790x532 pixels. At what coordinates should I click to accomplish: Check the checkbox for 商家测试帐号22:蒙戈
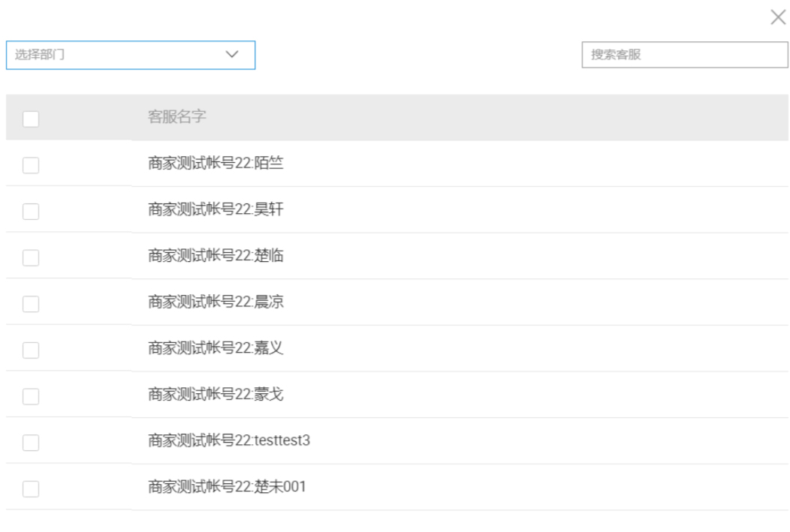tap(31, 395)
